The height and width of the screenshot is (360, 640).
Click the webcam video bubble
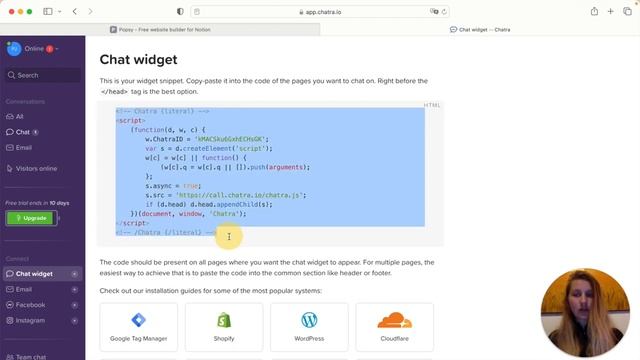click(585, 313)
